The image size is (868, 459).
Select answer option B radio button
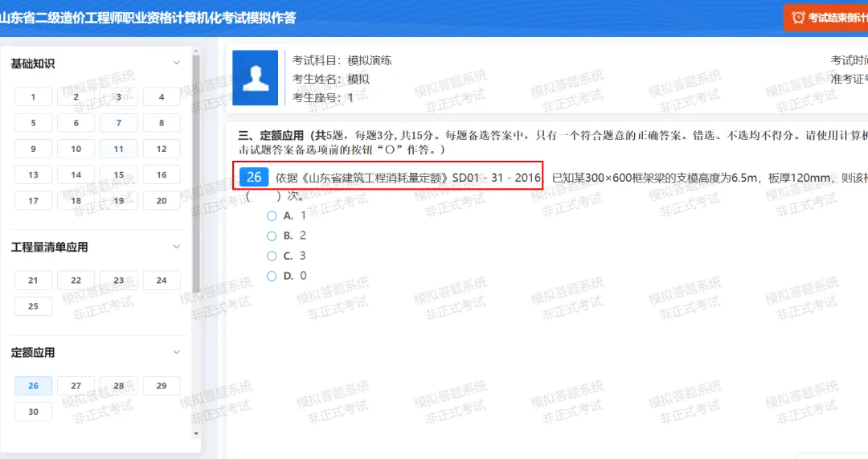tap(272, 236)
